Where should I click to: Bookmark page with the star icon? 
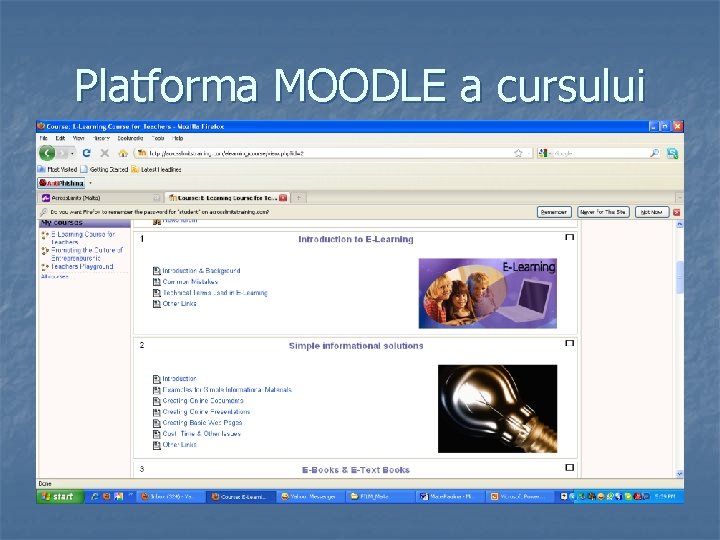pyautogui.click(x=518, y=153)
